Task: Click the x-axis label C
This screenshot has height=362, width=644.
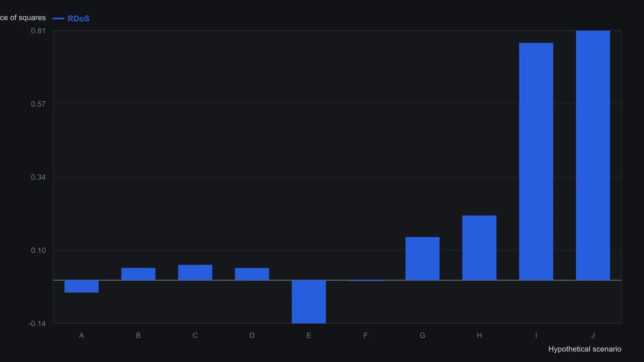Action: [x=195, y=335]
